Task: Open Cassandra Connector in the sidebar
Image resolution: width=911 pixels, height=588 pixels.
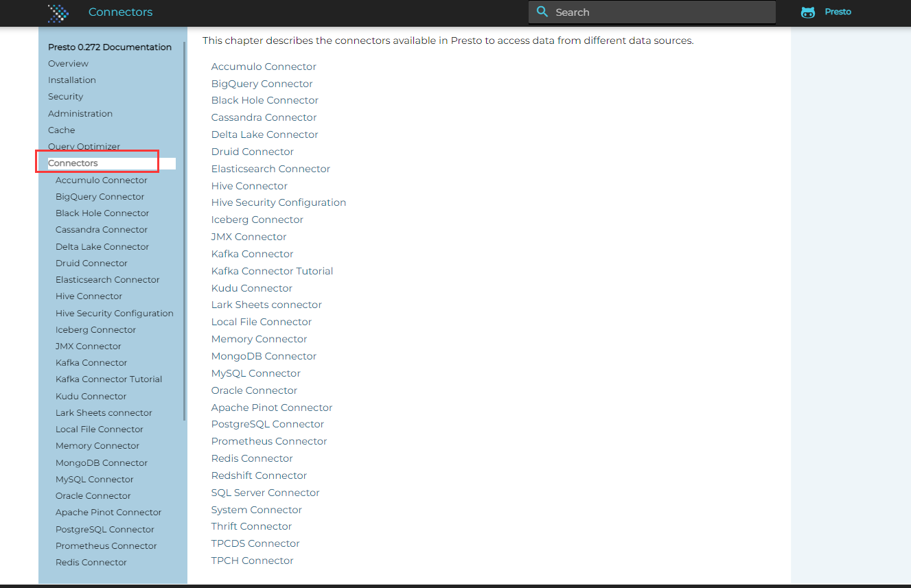Action: [x=102, y=230]
